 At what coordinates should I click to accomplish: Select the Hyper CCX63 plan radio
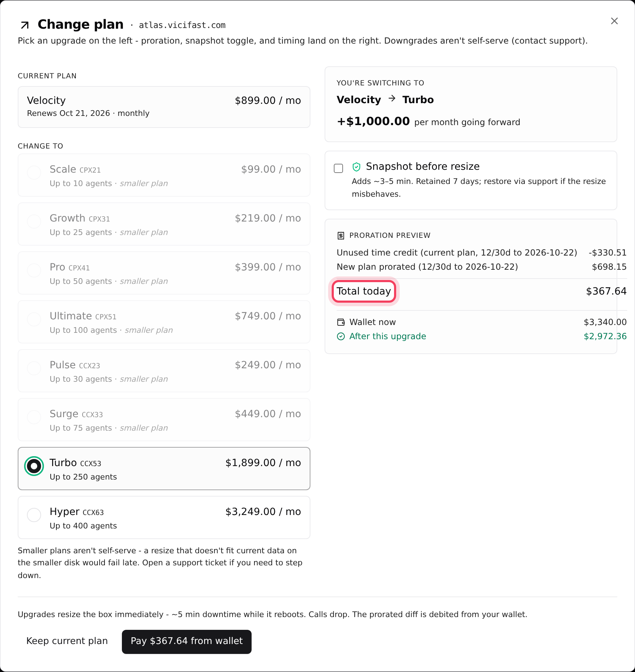click(x=34, y=515)
